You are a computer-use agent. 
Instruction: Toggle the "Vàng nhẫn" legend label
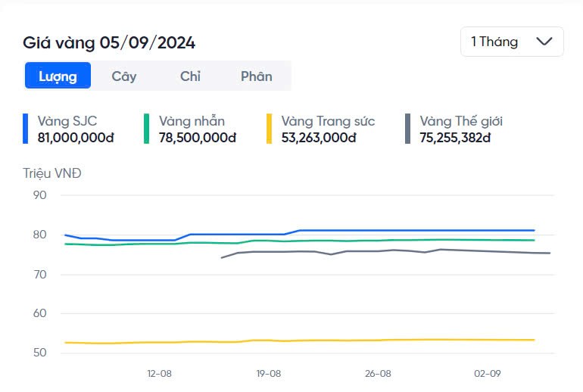pos(192,121)
